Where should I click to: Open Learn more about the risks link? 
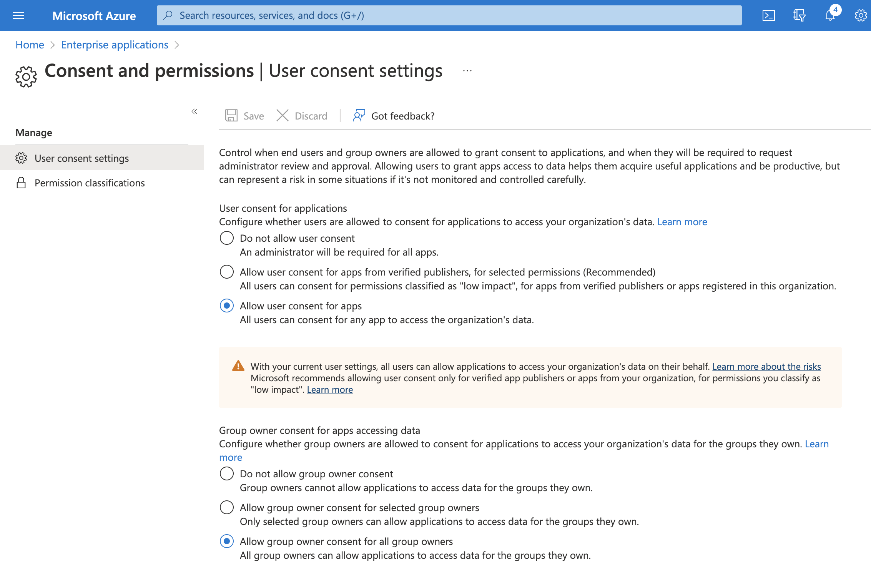coord(766,366)
